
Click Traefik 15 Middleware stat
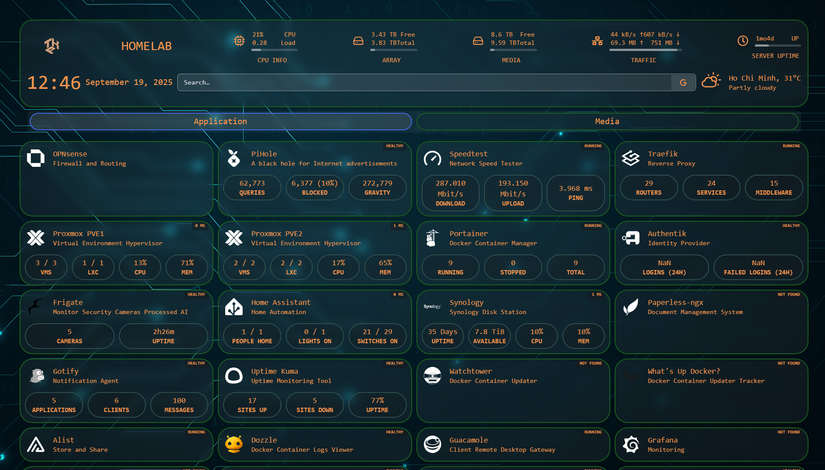(x=774, y=187)
